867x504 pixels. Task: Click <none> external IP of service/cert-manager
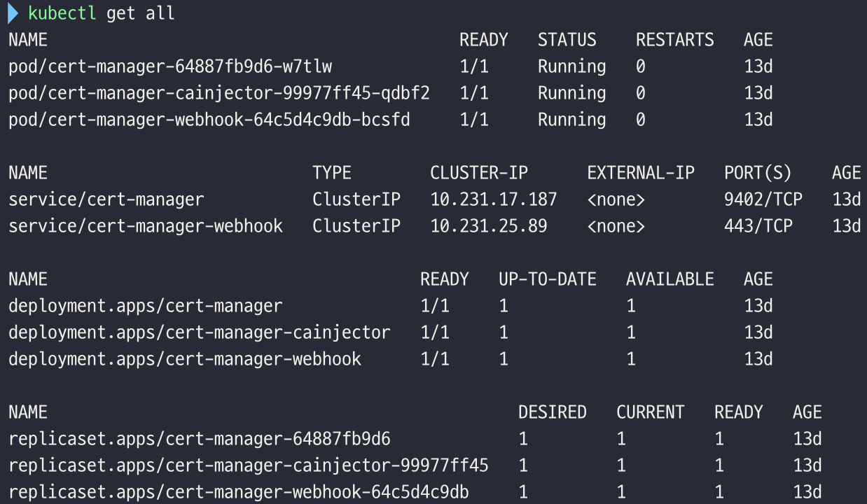[x=616, y=199]
